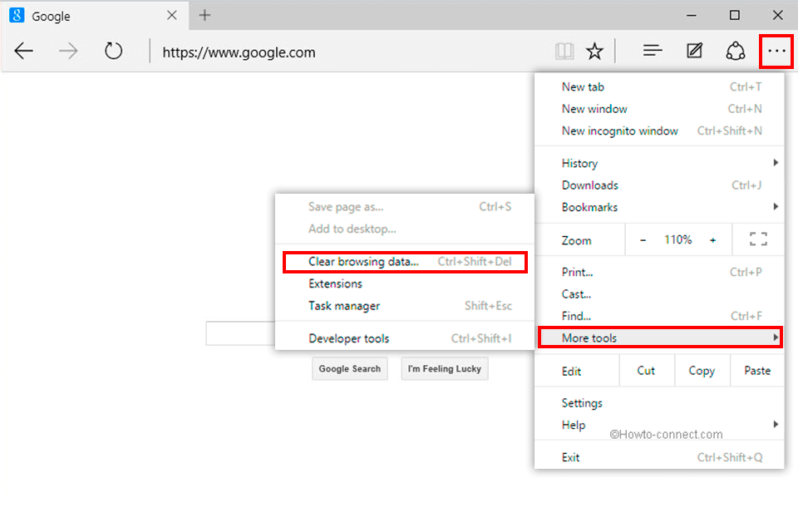Click the address bar URL
798x532 pixels.
(x=239, y=52)
